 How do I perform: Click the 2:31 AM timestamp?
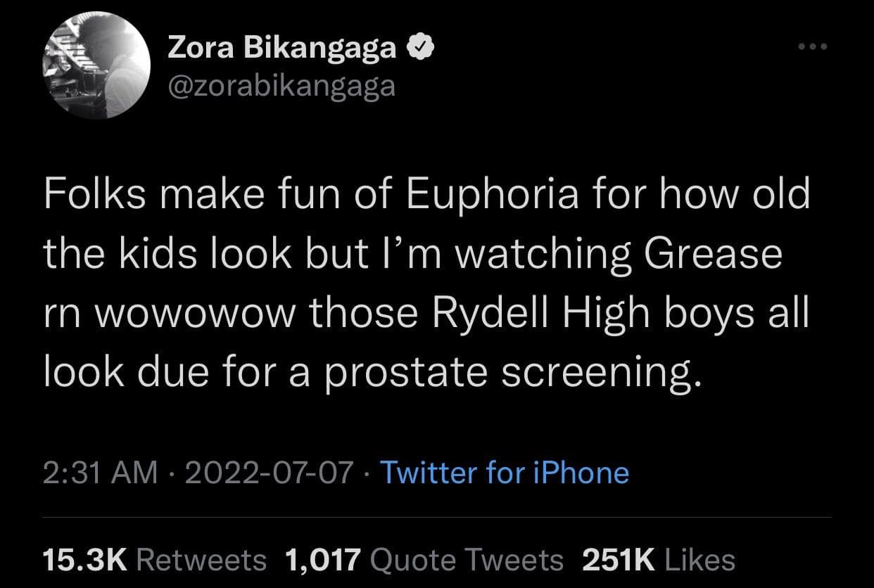[100, 473]
